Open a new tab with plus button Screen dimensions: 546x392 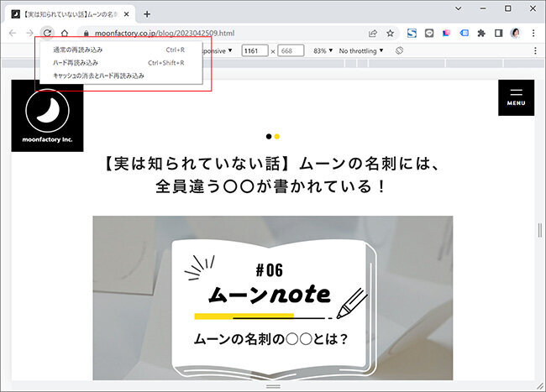pos(147,14)
